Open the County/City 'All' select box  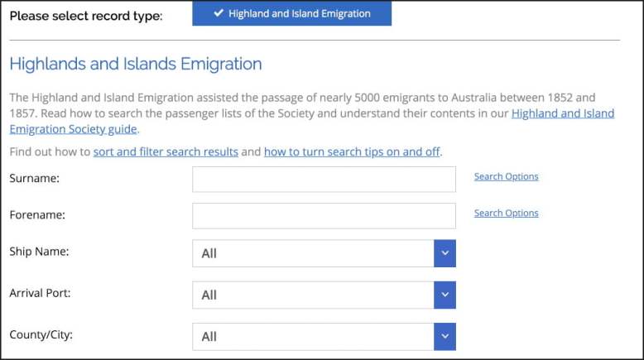coord(313,336)
